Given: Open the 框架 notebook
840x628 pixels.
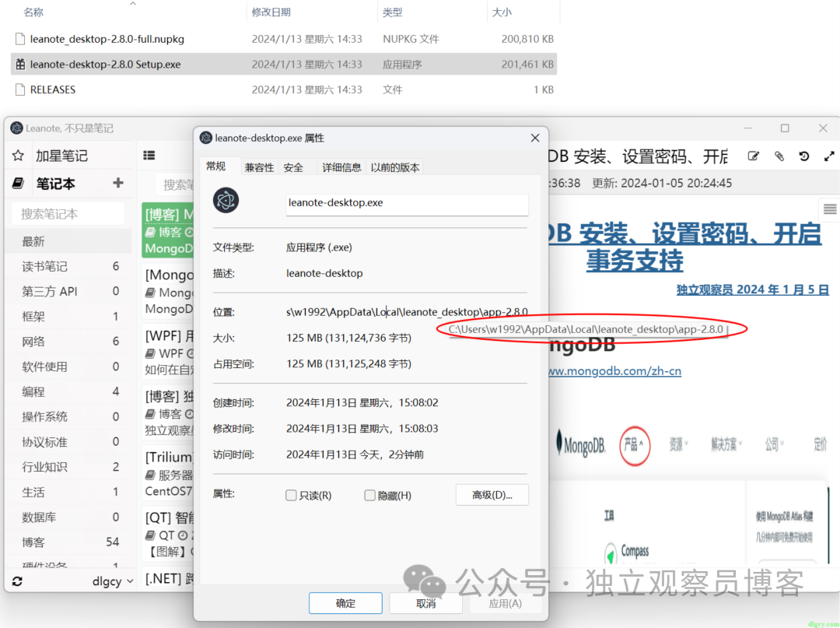Looking at the screenshot, I should click(x=68, y=316).
